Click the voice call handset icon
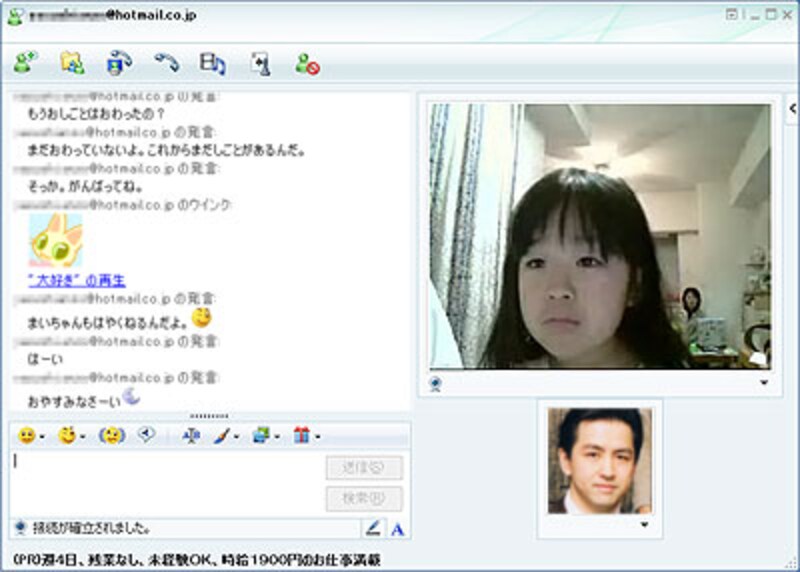 165,64
